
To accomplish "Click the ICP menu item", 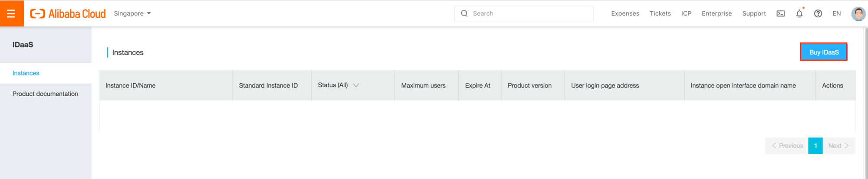I will tap(686, 13).
